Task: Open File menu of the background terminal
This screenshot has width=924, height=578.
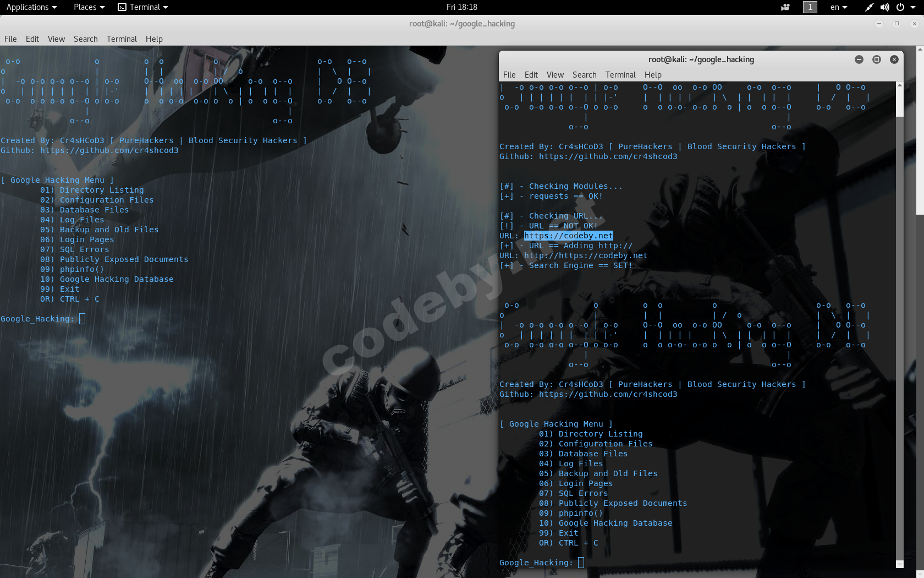Action: [10, 39]
